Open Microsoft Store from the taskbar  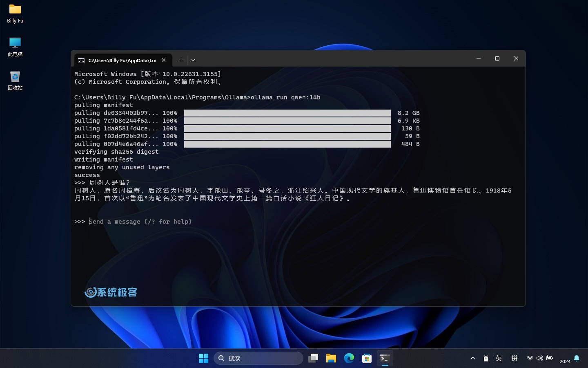[367, 358]
